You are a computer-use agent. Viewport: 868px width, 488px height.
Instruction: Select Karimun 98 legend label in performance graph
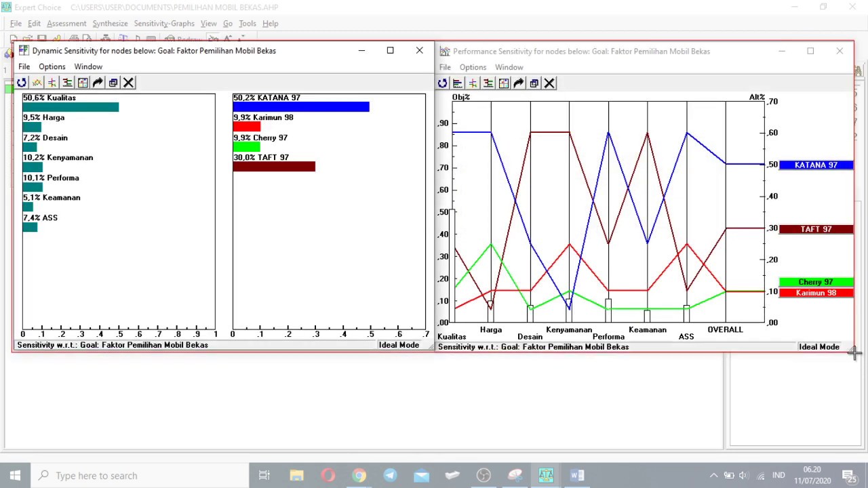click(816, 293)
